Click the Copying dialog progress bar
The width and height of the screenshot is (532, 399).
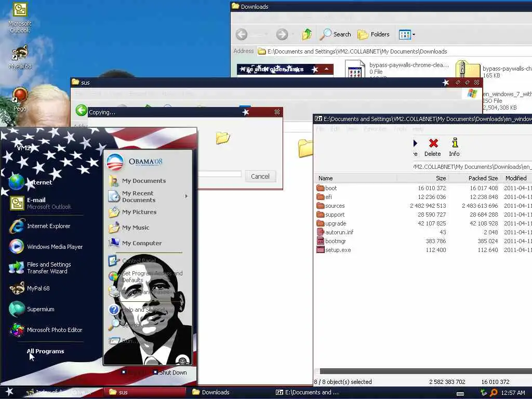click(x=219, y=174)
